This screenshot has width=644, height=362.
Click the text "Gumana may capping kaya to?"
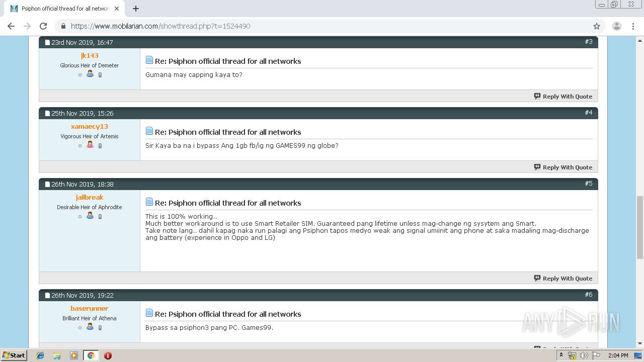pyautogui.click(x=194, y=75)
